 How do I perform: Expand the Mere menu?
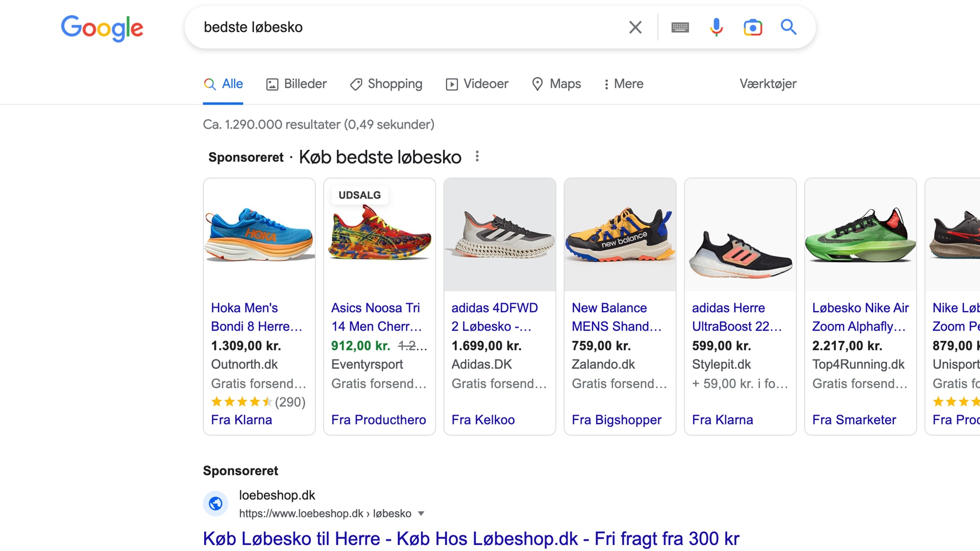(623, 84)
